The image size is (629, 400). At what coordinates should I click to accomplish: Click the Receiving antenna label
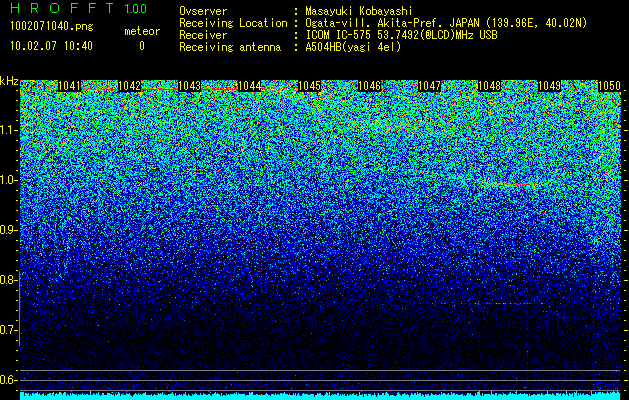pos(230,47)
